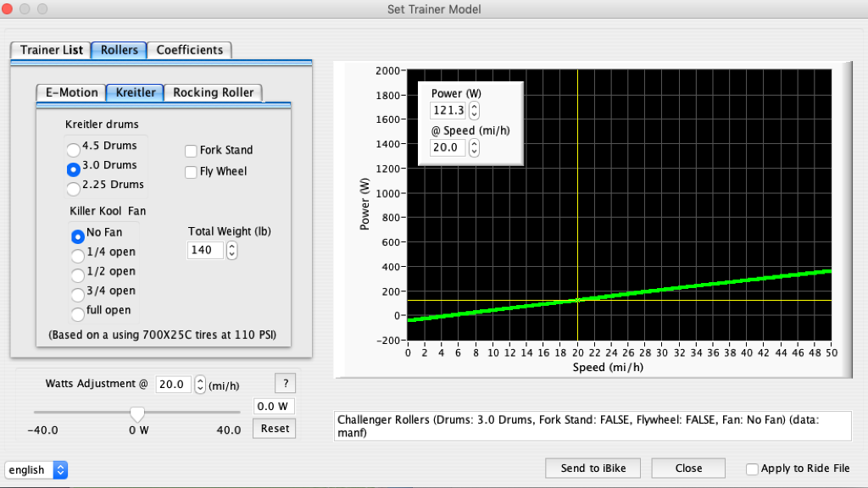Click the Total Weight stepper arrows
Image resolution: width=868 pixels, height=488 pixels.
tap(232, 251)
